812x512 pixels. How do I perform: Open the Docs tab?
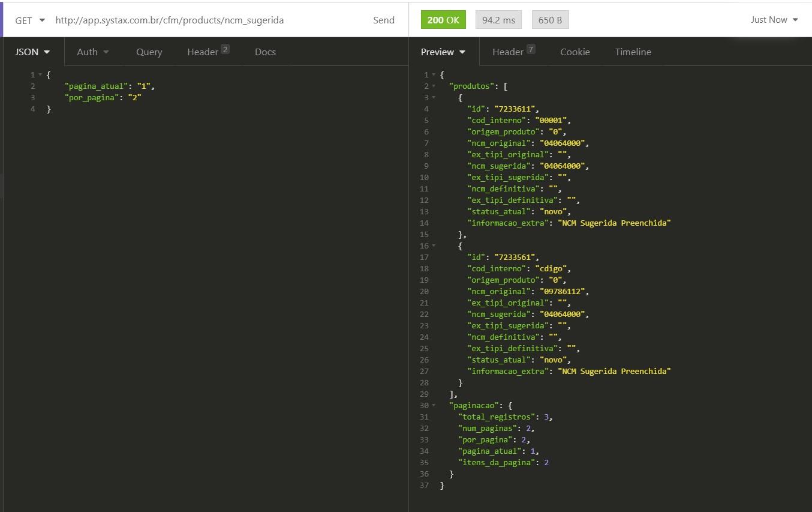(265, 52)
